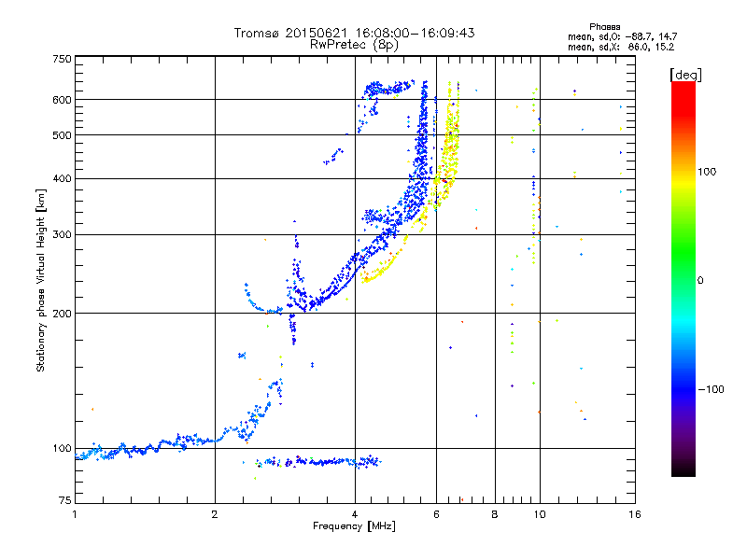
Task: Click the 'RwPretec (8p)' subtitle
Action: point(354,45)
